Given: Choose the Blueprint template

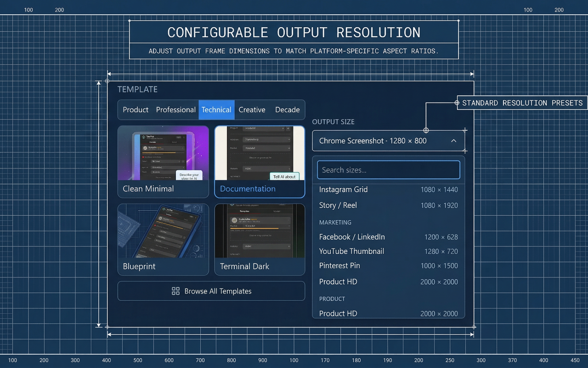Looking at the screenshot, I should pos(163,239).
